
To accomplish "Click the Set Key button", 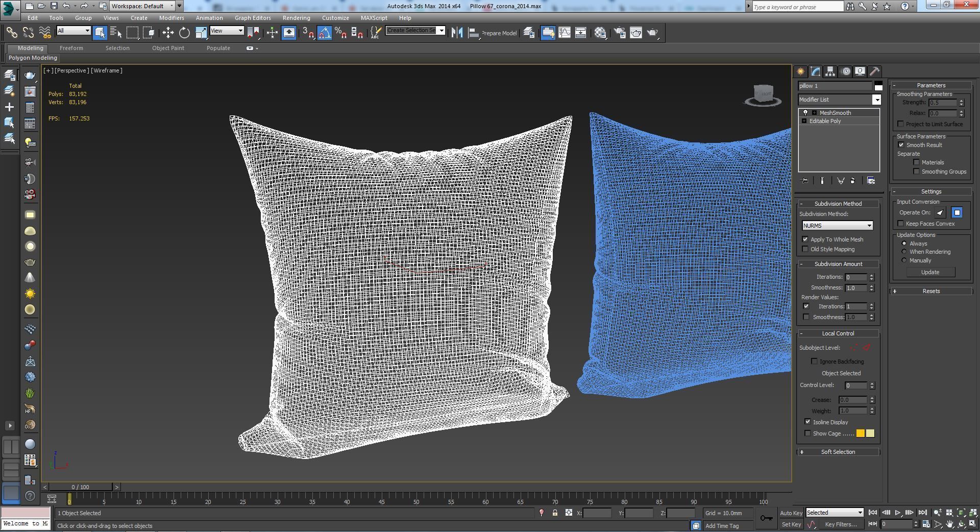I will pos(791,524).
